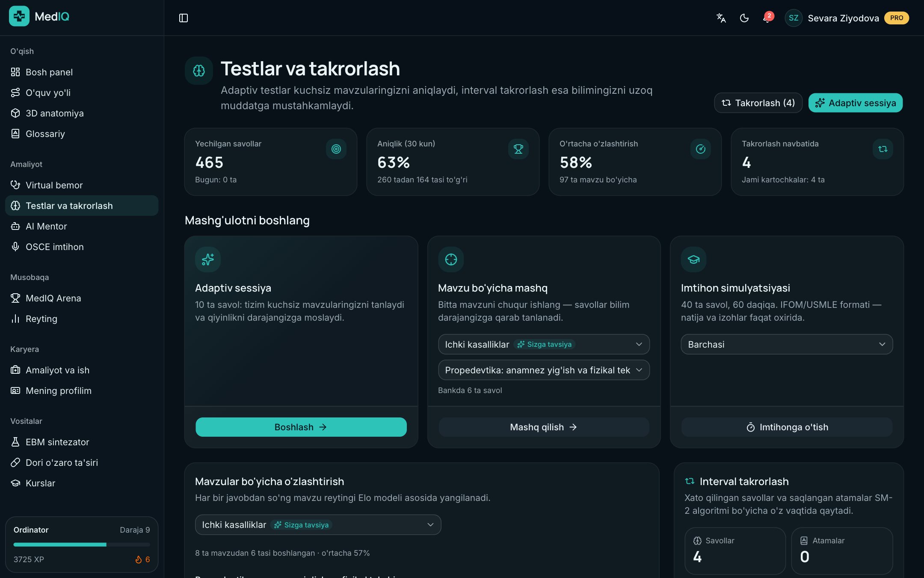Open the Barchasi exam dropdown
The width and height of the screenshot is (924, 578).
(787, 344)
